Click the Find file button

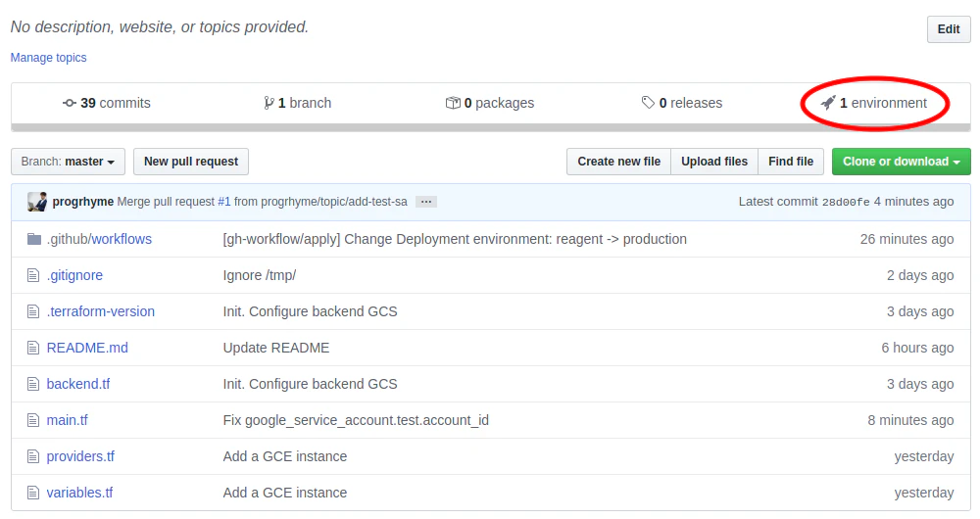791,162
